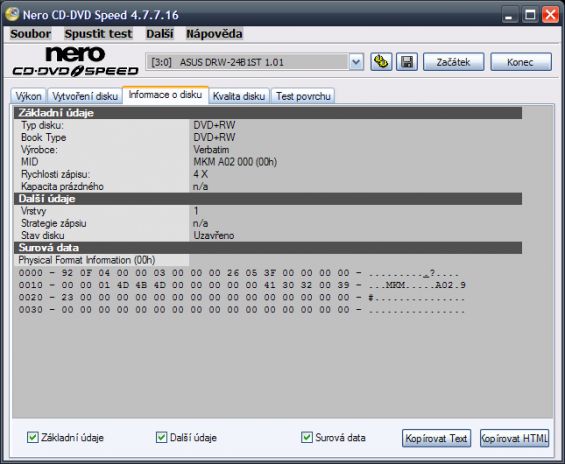Click the Typ disku label
Screen dimensions: 565x464
(42, 125)
